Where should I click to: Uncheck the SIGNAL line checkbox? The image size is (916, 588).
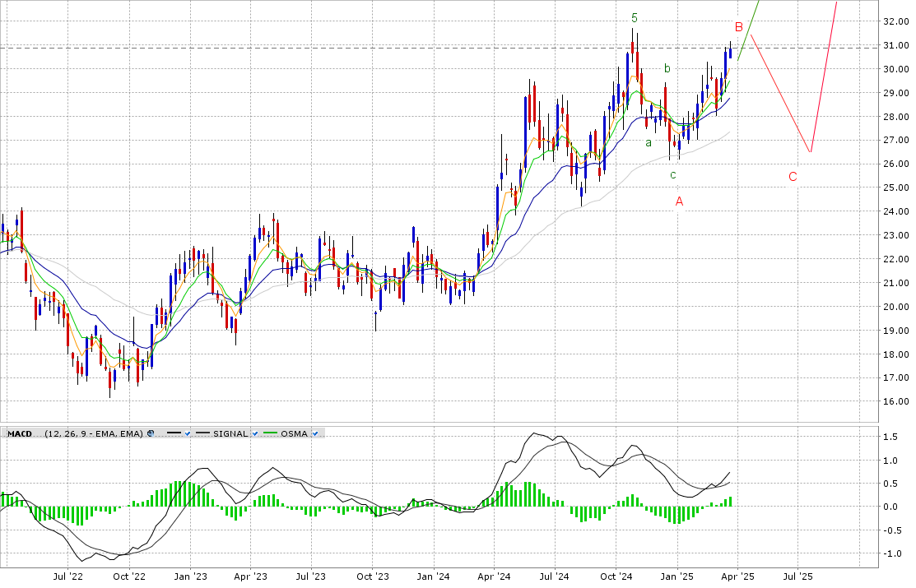256,433
